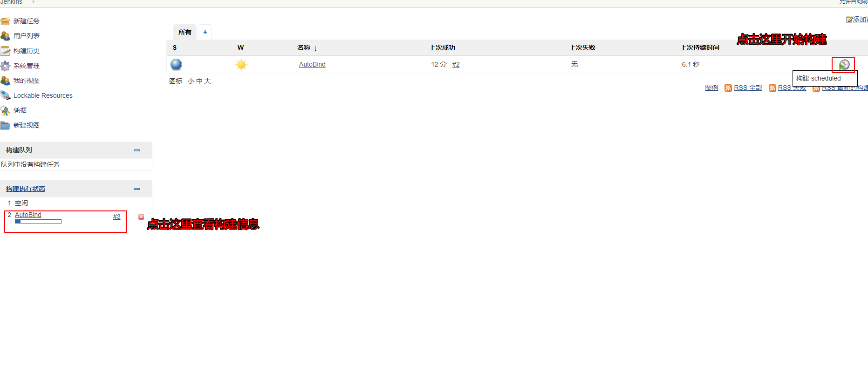Click the 6.1 秒 duration cell

click(x=690, y=64)
